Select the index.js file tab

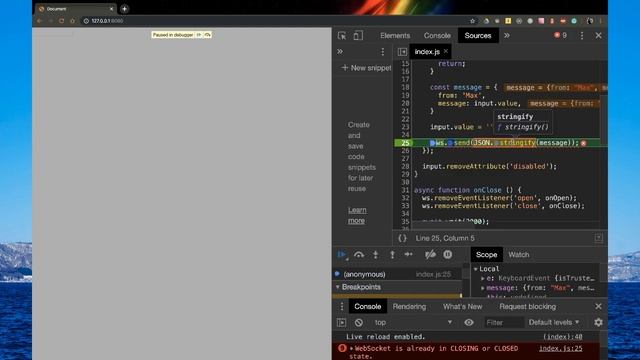tap(427, 51)
